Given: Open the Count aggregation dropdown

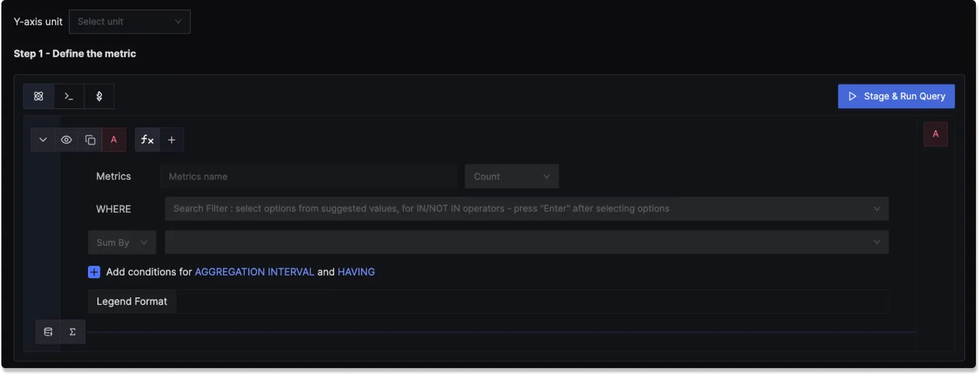Looking at the screenshot, I should point(512,177).
